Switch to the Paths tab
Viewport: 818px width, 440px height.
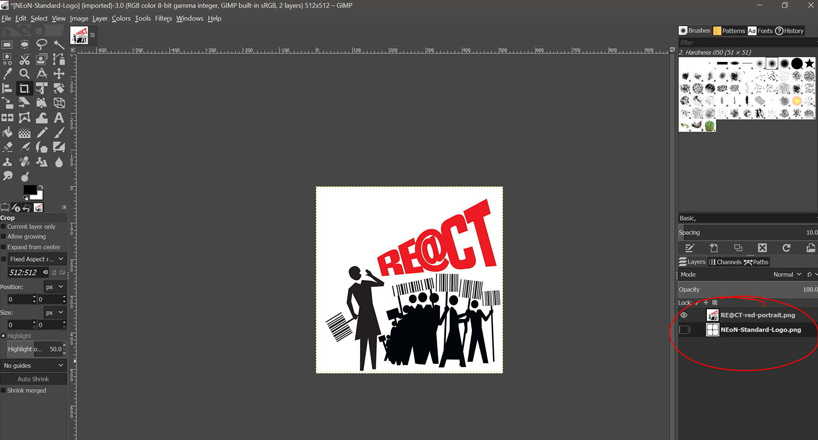(x=756, y=262)
